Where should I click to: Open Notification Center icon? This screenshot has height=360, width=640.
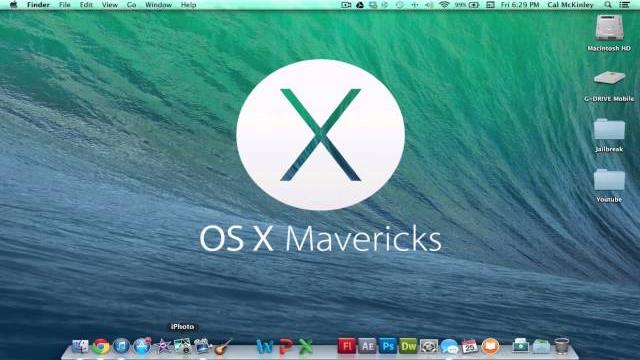pyautogui.click(x=624, y=5)
